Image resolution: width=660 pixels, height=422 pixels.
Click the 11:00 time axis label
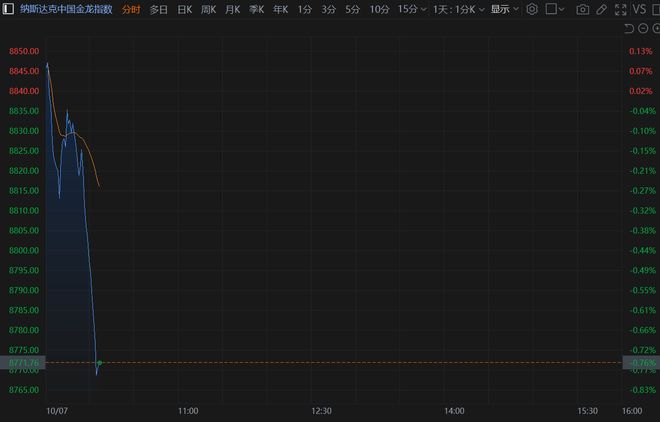click(188, 411)
